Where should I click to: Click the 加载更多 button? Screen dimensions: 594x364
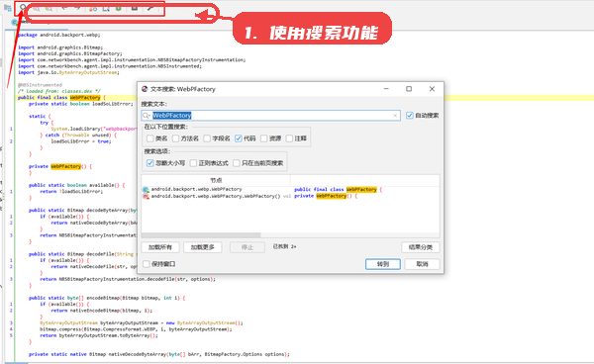[x=203, y=247]
